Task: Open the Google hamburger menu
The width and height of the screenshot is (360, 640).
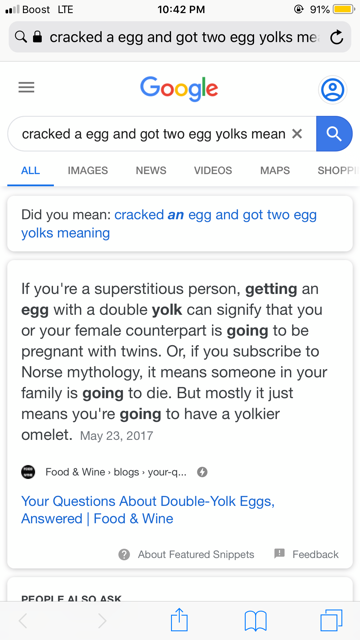Action: click(x=27, y=87)
